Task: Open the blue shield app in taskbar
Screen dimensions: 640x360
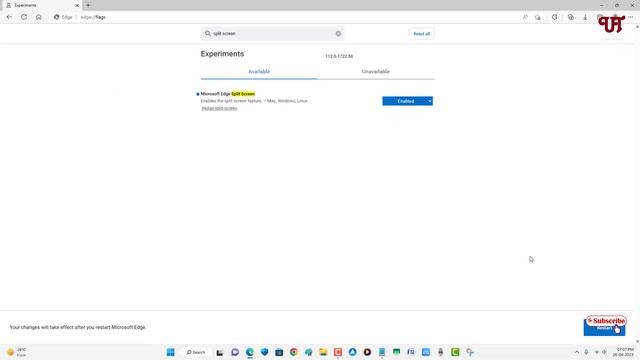Action: (264, 352)
